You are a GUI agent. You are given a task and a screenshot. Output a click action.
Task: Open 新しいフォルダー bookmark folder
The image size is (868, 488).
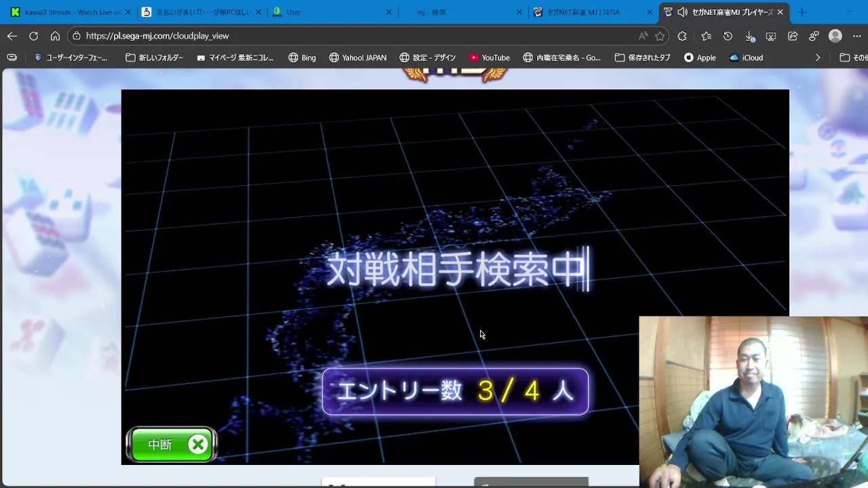tap(155, 58)
